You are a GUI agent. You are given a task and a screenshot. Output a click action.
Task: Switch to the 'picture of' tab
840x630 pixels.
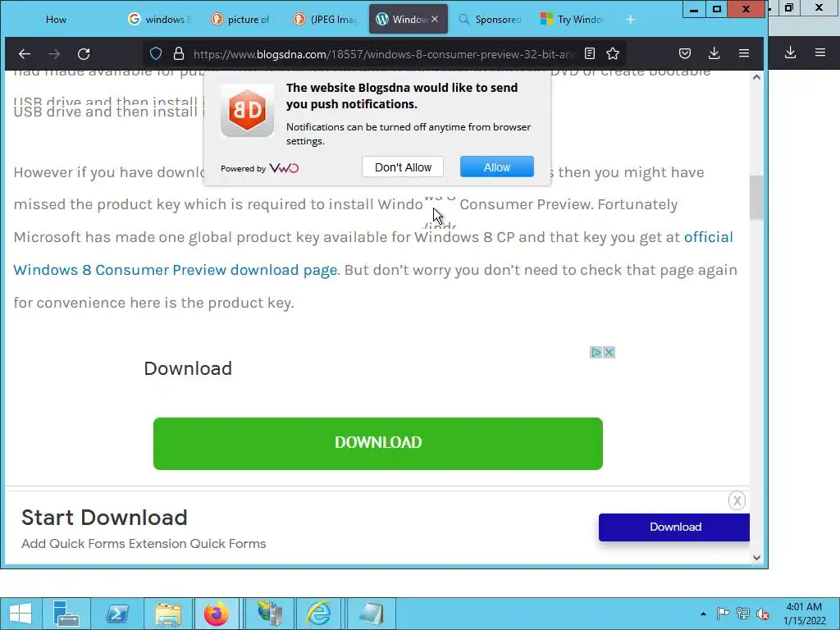pos(243,20)
